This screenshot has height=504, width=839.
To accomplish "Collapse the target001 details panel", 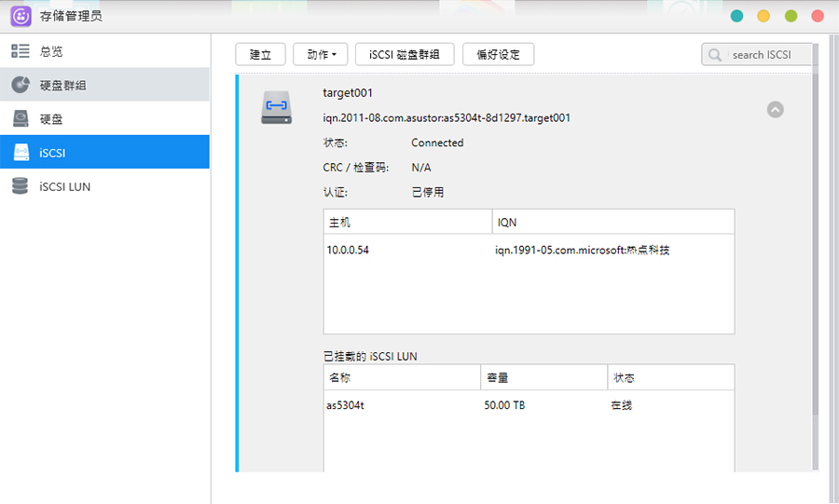I will (776, 110).
